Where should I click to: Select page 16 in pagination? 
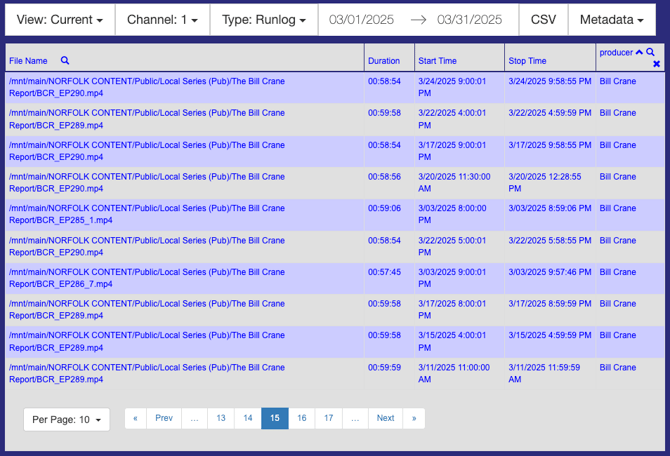[x=301, y=418]
